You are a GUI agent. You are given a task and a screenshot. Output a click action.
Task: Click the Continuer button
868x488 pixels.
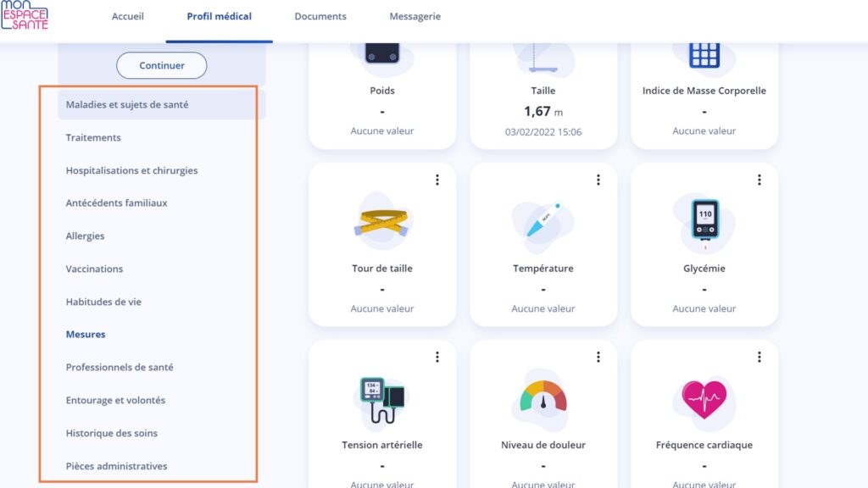(x=162, y=65)
